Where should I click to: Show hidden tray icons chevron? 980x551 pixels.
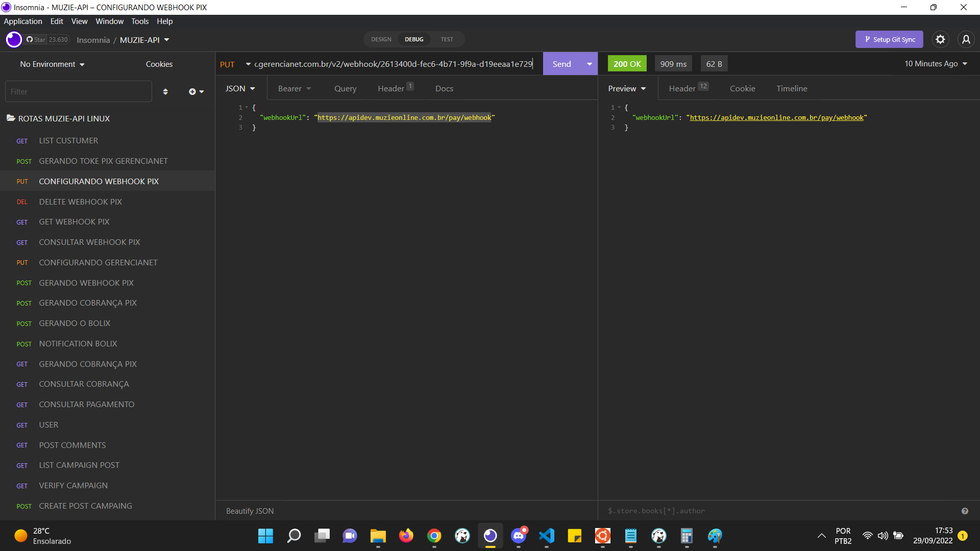point(821,536)
